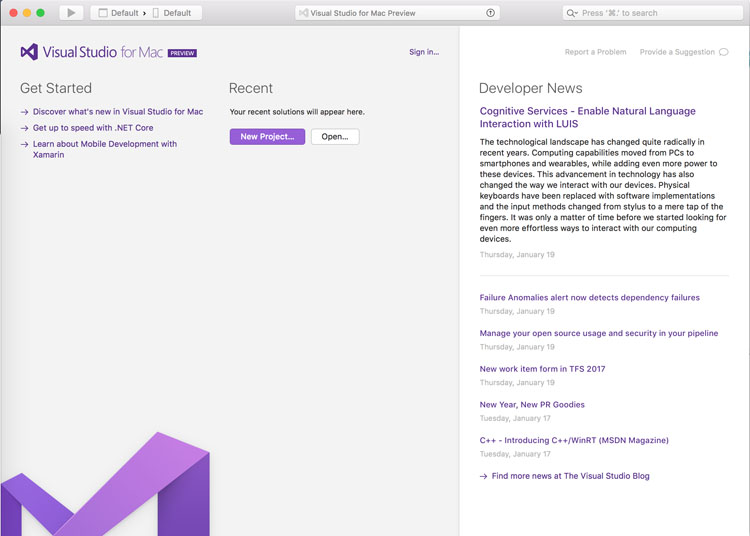The image size is (750, 536).
Task: Click the update indicator icon in status bar
Action: tap(490, 13)
